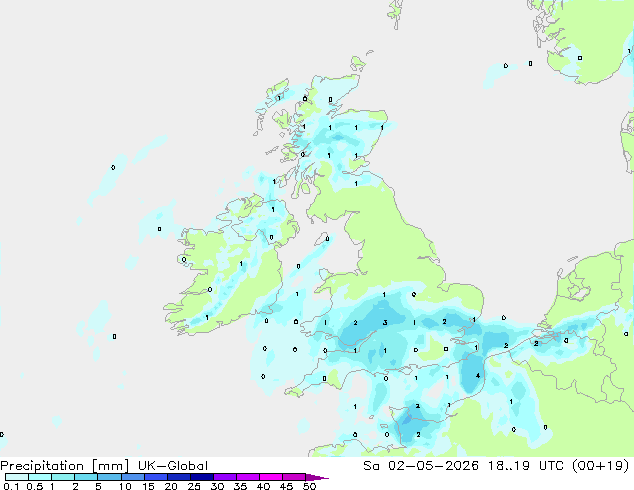Select the 0.1–0.5 mm legend color swatch
Image resolution: width=634 pixels, height=490 pixels.
pos(17,477)
